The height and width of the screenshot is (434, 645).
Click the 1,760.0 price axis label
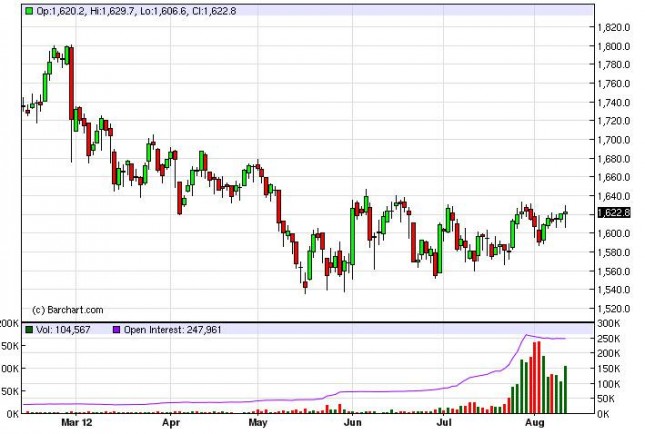[613, 84]
